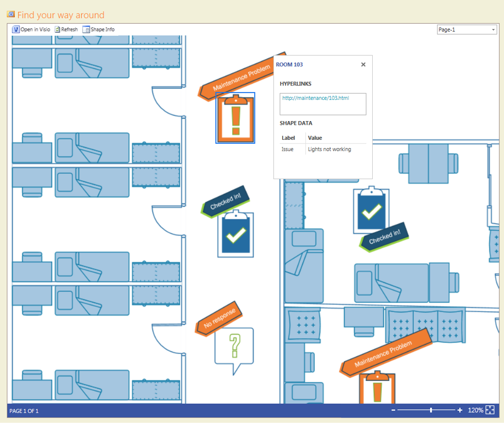The width and height of the screenshot is (504, 429).
Task: Open the Find your way around title
Action: point(61,15)
